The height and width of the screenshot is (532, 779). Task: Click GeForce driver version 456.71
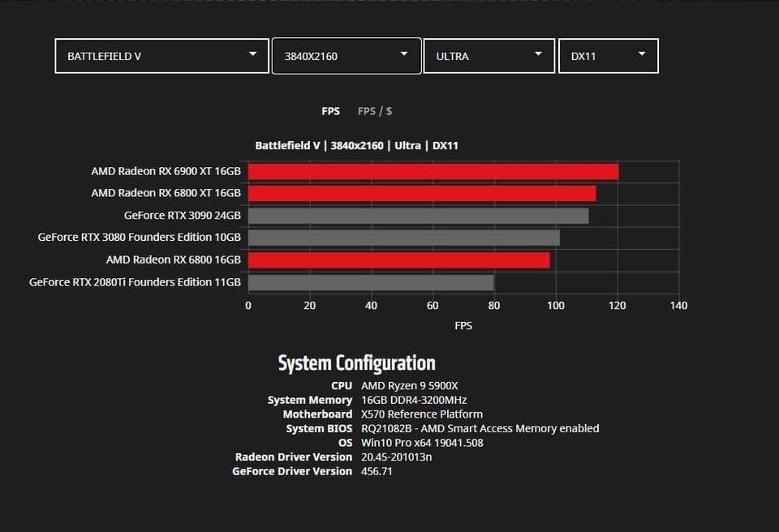[377, 471]
